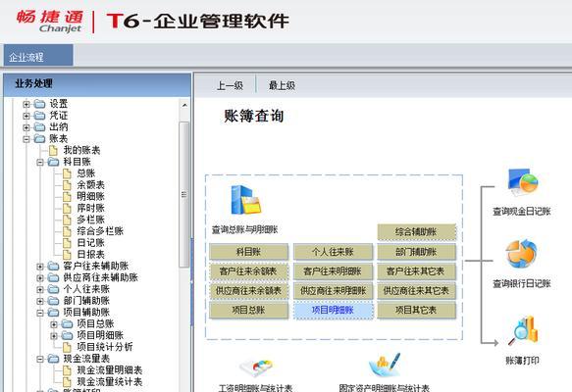Click the 客户往来余额表 button

pos(248,271)
